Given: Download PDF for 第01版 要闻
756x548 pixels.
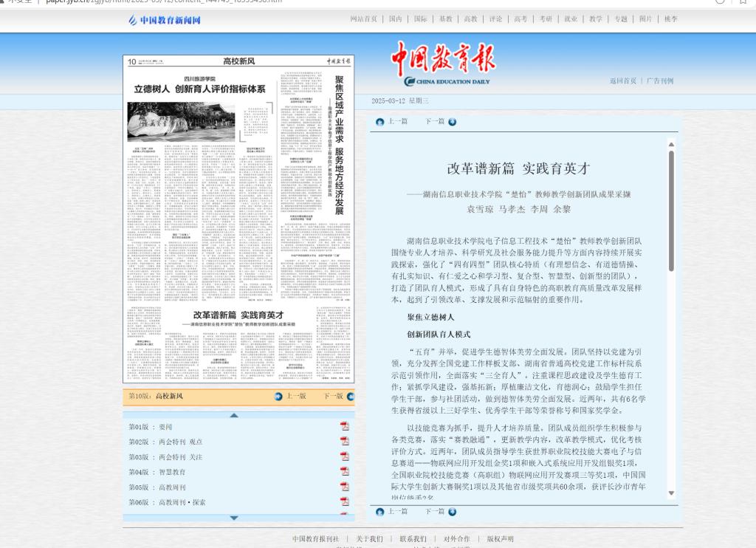Looking at the screenshot, I should point(344,427).
